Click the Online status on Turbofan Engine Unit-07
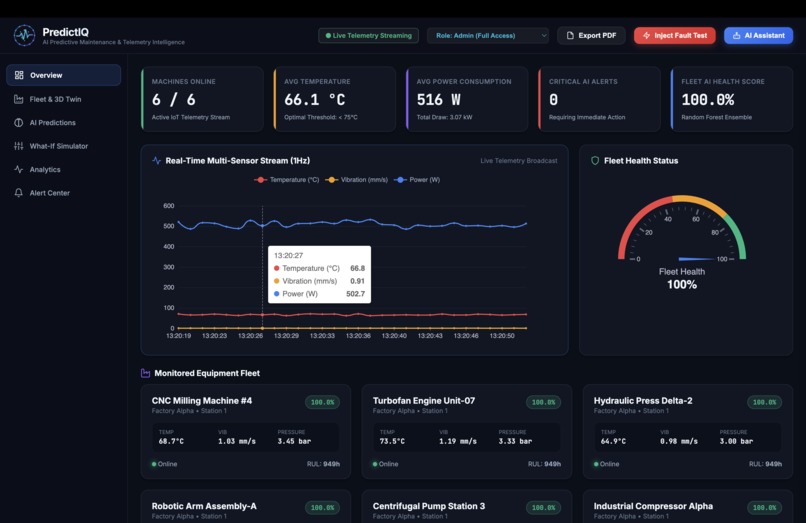Viewport: 806px width, 523px height. (386, 464)
